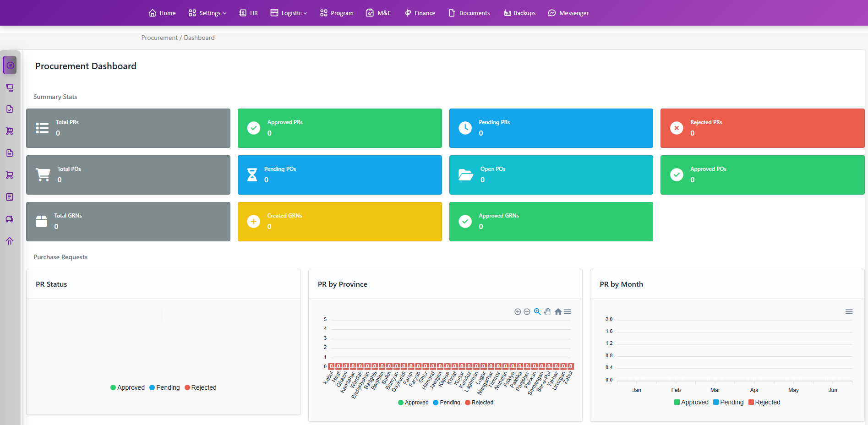868x425 pixels.
Task: Hide the Pending series in PR by Province legend
Action: [x=446, y=403]
